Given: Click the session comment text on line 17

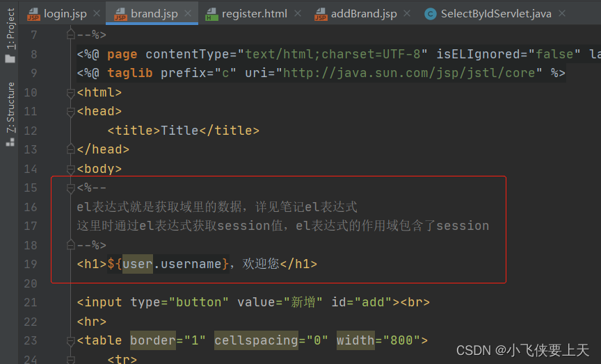Looking at the screenshot, I should point(283,226).
